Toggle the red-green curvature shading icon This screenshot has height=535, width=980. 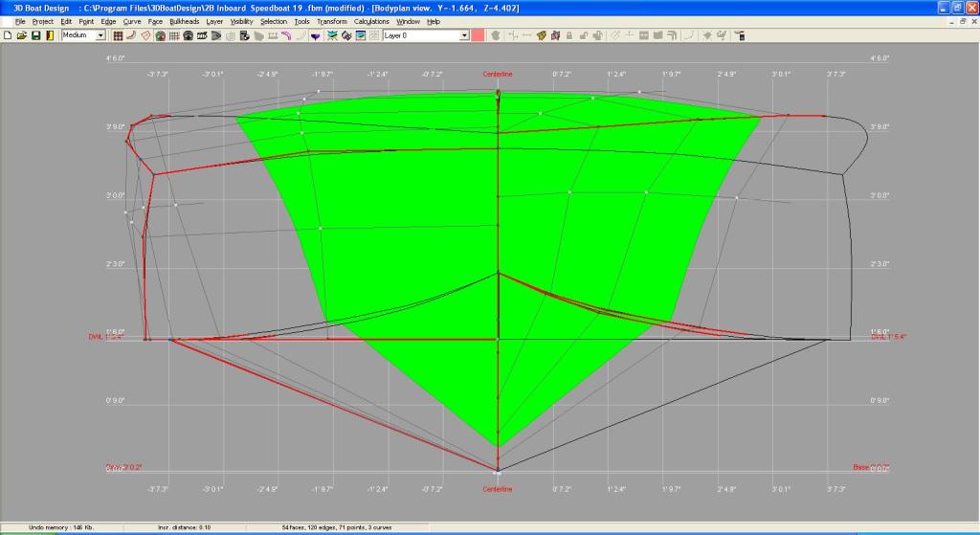pyautogui.click(x=160, y=35)
